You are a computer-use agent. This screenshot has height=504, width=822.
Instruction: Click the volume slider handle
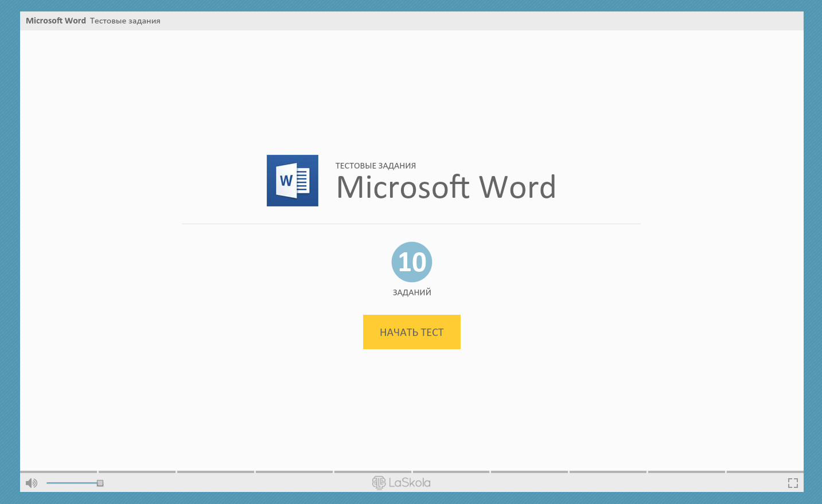(100, 483)
